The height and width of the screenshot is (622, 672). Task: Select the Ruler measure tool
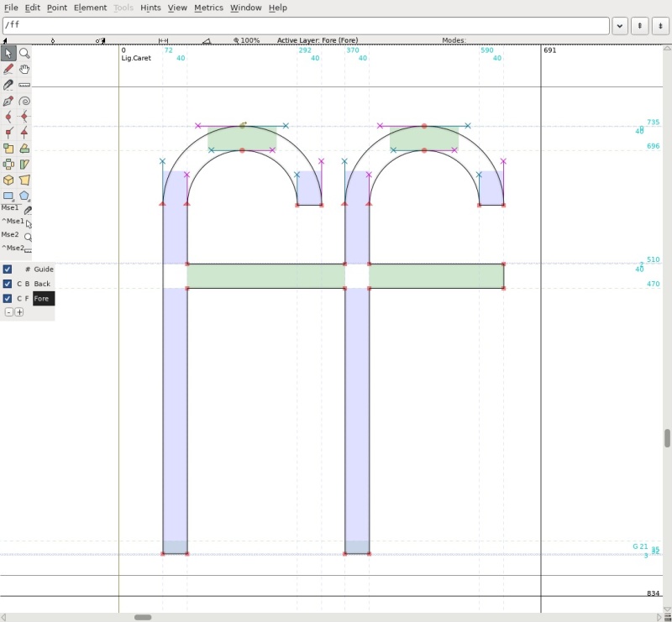point(24,85)
